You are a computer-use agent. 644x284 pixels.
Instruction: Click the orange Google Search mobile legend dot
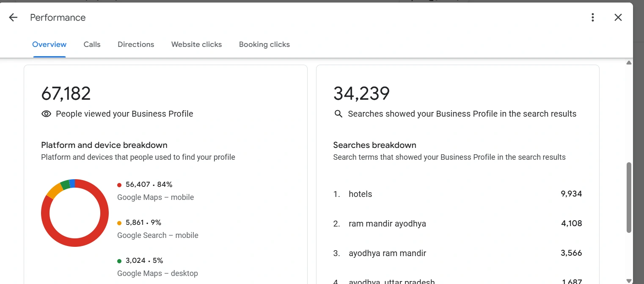[x=119, y=223]
